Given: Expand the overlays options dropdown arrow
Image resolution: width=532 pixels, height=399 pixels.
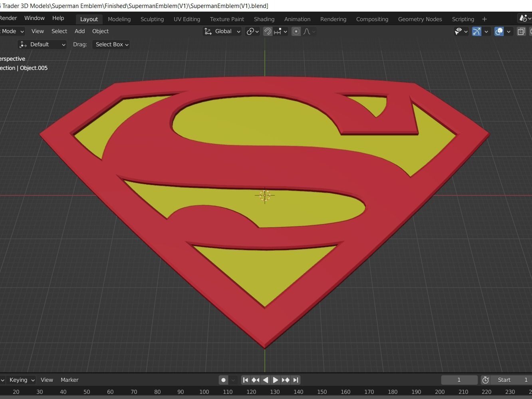Looking at the screenshot, I should tap(508, 31).
